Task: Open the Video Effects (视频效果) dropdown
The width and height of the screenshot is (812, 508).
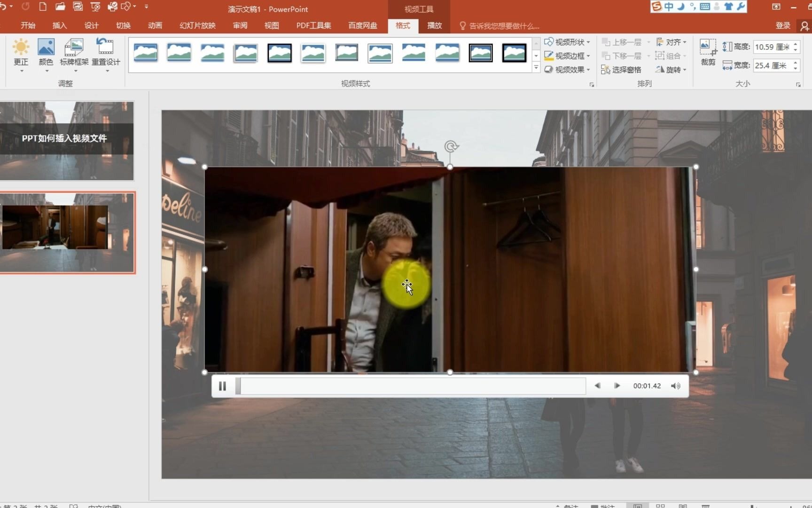Action: coord(567,69)
